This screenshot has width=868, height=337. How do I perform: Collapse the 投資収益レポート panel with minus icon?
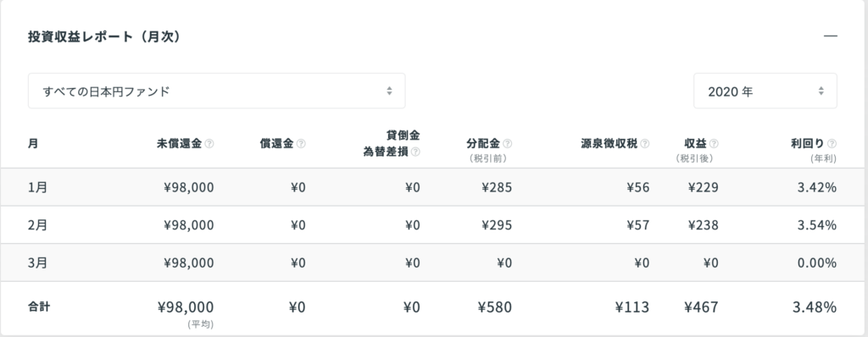831,36
